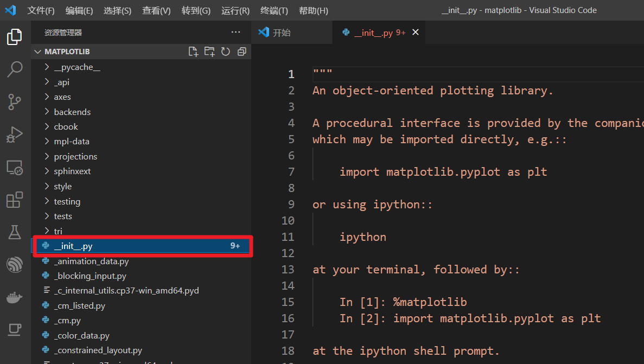Click the VS Code logo in title bar
The image size is (644, 364).
[x=11, y=10]
